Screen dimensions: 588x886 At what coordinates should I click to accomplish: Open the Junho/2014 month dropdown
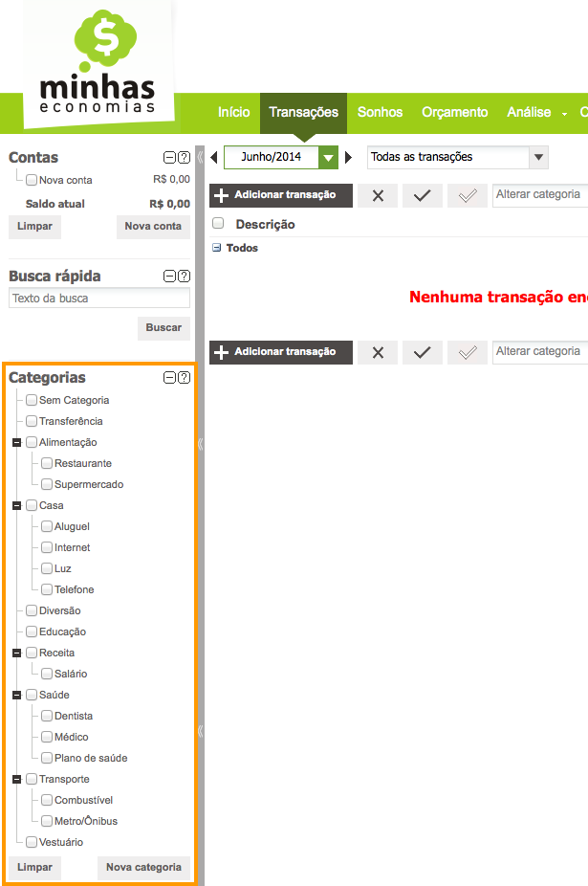coord(329,157)
